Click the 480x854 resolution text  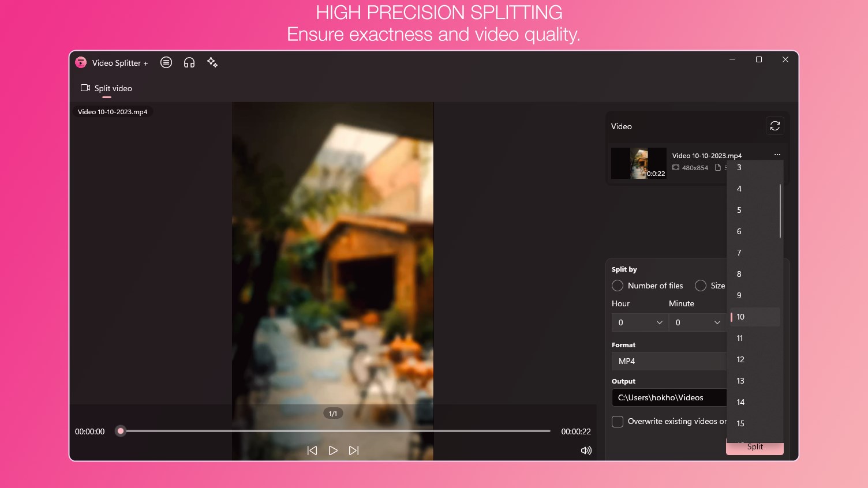tap(695, 168)
